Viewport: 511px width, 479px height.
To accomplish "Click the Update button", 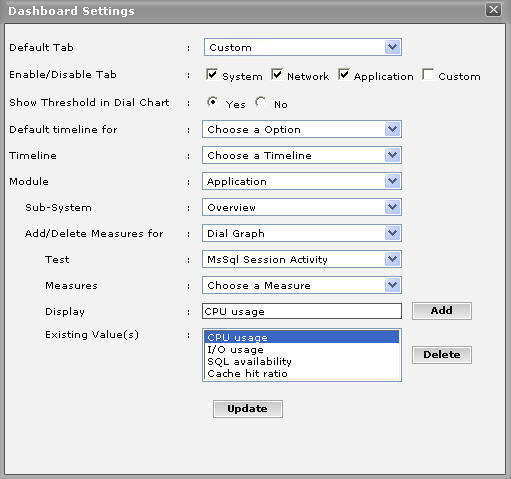I will click(248, 409).
